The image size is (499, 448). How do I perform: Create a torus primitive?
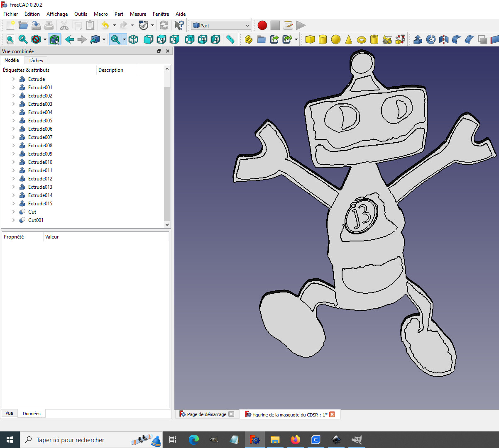pos(362,39)
